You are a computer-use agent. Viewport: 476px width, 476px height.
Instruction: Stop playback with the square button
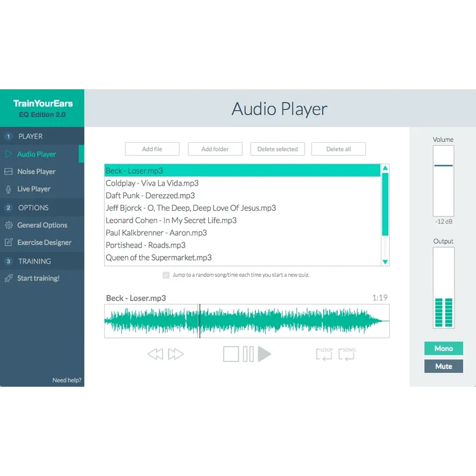231,354
